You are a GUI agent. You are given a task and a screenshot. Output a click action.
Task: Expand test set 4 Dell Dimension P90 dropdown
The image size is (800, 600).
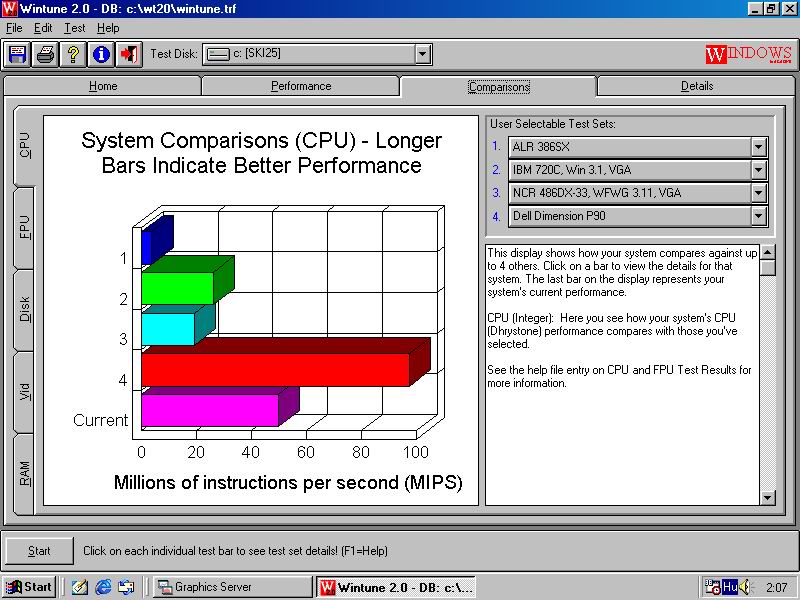[x=759, y=216]
